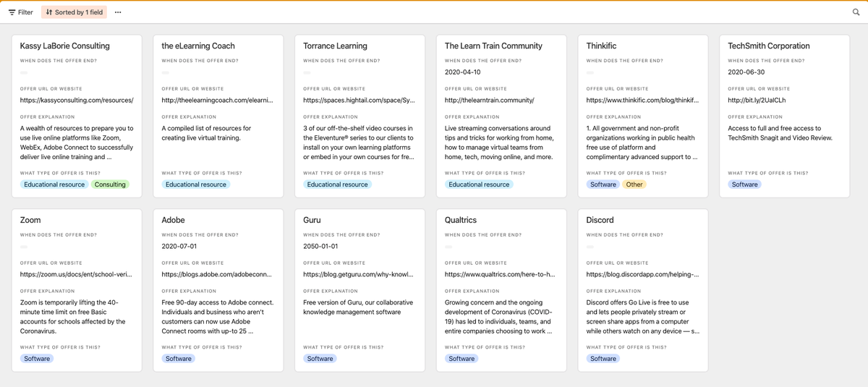Select the end date 2050-01-01

pyautogui.click(x=320, y=247)
